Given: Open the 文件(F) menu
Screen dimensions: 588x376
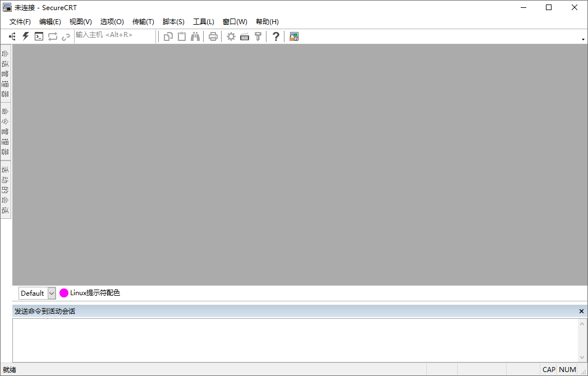Looking at the screenshot, I should [20, 22].
